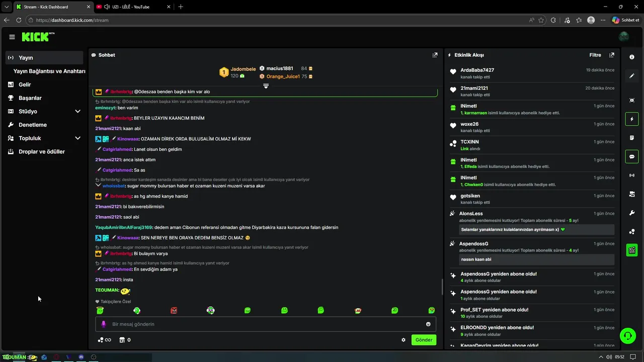Image resolution: width=644 pixels, height=362 pixels.
Task: Click the channel points infinity icon
Action: click(105, 340)
